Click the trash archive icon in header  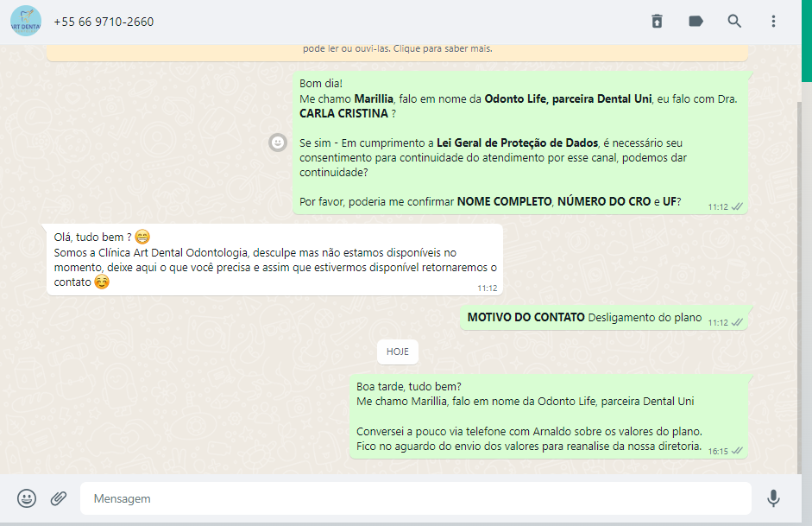tap(657, 22)
